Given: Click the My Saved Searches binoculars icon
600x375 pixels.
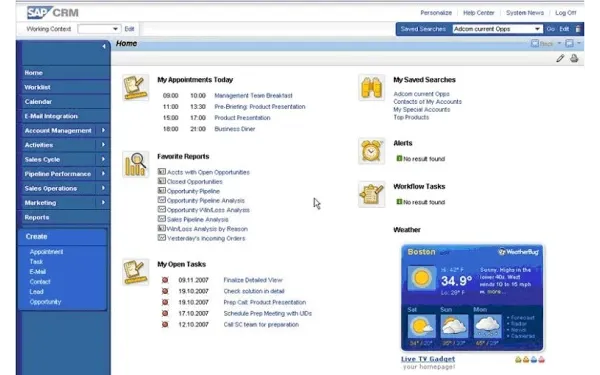Looking at the screenshot, I should [x=371, y=88].
